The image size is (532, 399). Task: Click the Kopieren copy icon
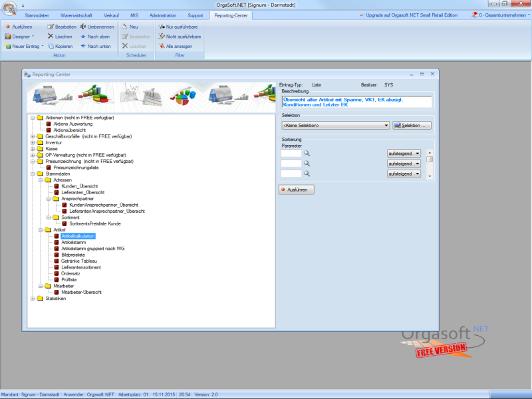tap(51, 47)
